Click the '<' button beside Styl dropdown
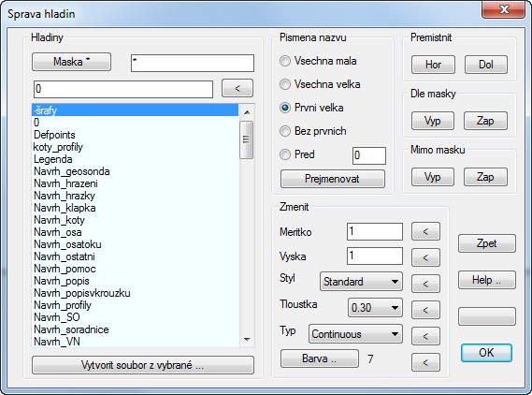 425,284
